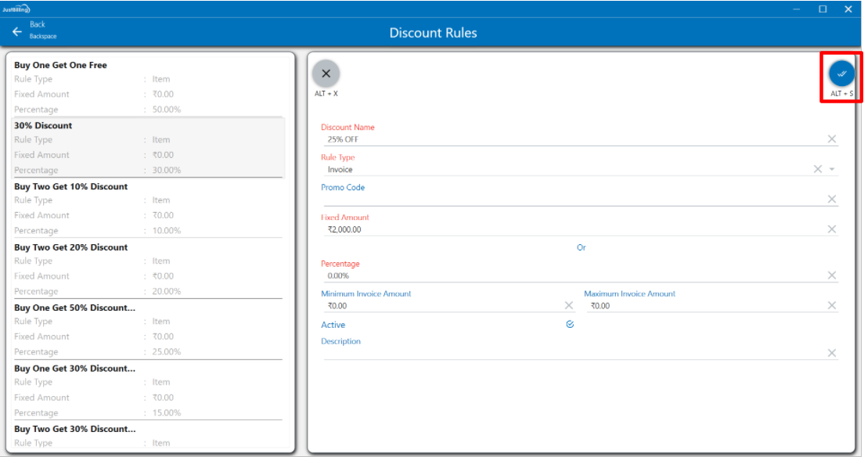Clear the Rule Type selection

pos(817,169)
